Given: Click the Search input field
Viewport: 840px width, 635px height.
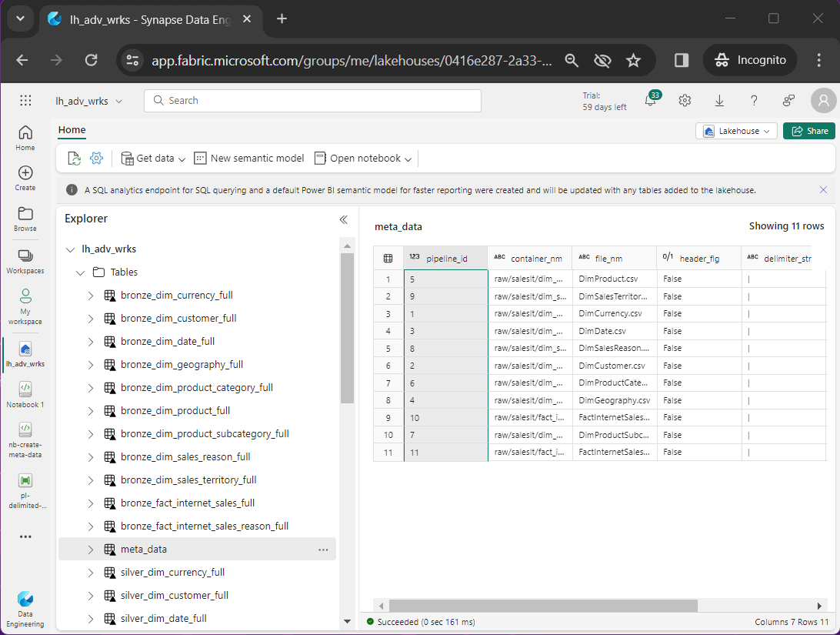Looking at the screenshot, I should 312,101.
